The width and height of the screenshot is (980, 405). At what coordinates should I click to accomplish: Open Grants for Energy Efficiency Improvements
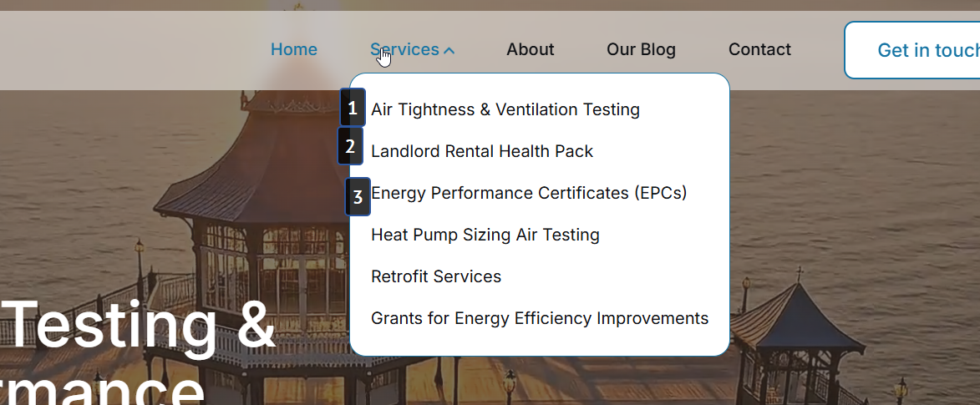[x=539, y=318]
